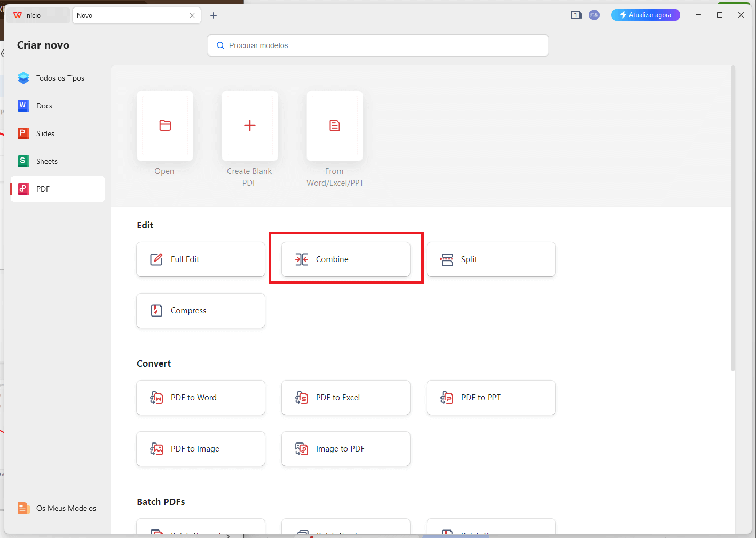This screenshot has width=756, height=538.
Task: Open Os Meus Modelos
Action: [57, 508]
